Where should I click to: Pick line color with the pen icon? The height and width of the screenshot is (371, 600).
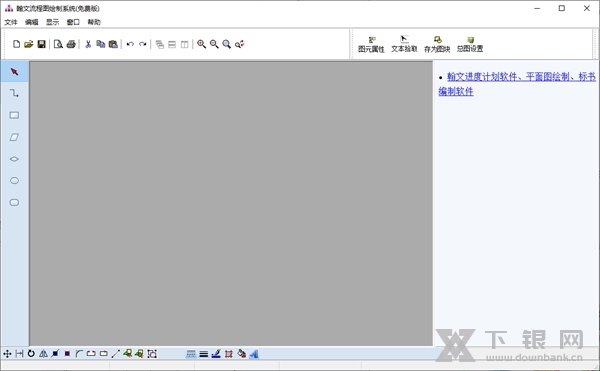[x=216, y=354]
